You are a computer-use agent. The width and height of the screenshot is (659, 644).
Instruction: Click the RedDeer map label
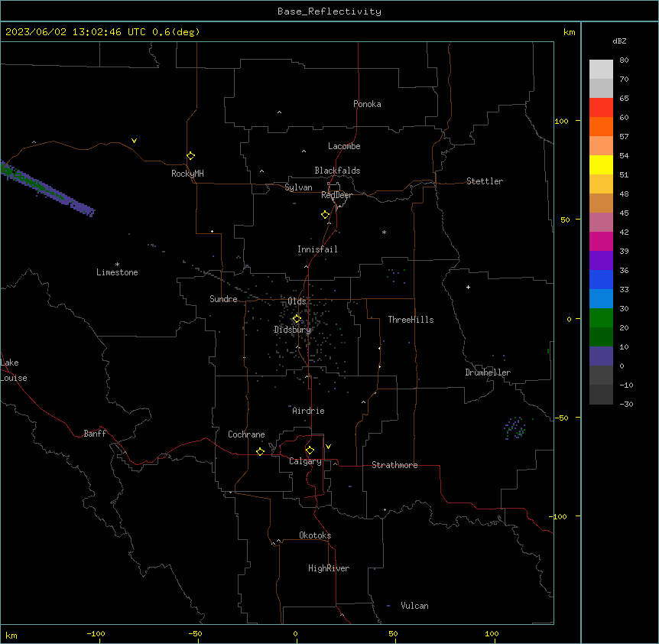click(336, 195)
